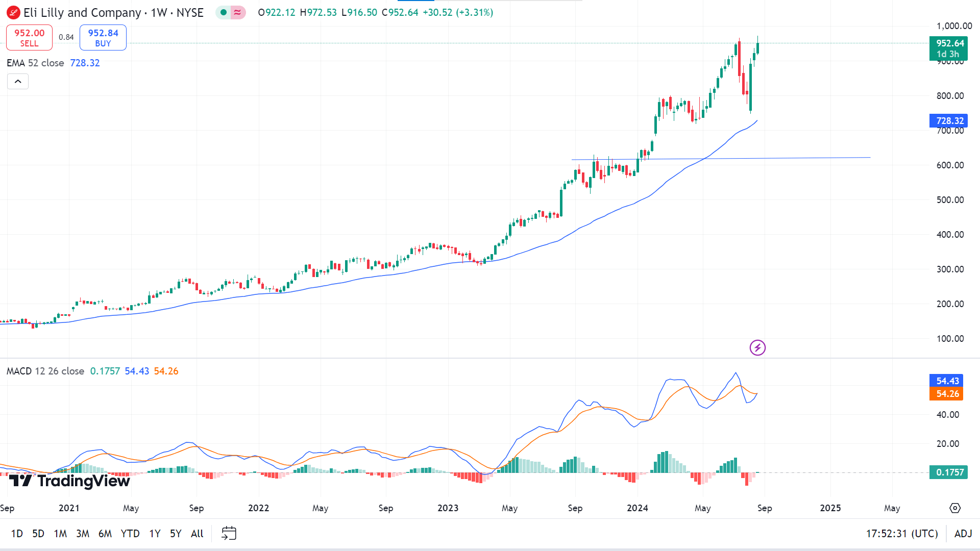Click the Eli Lilly and Company symbol title
The image size is (980, 551).
coord(82,12)
